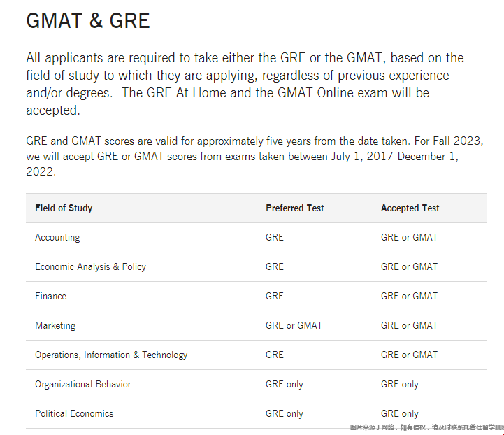The width and height of the screenshot is (504, 435).
Task: Select Operations, Information & Technology row
Action: pos(257,355)
